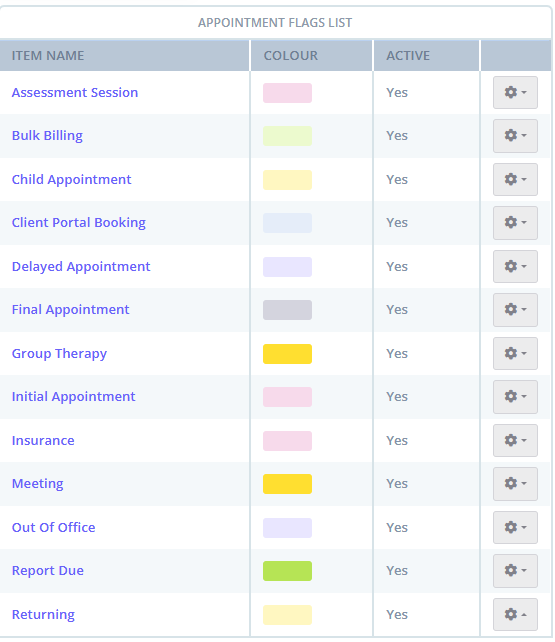Open gear menu for Bulk Billing
Image resolution: width=555 pixels, height=642 pixels.
[x=515, y=136]
